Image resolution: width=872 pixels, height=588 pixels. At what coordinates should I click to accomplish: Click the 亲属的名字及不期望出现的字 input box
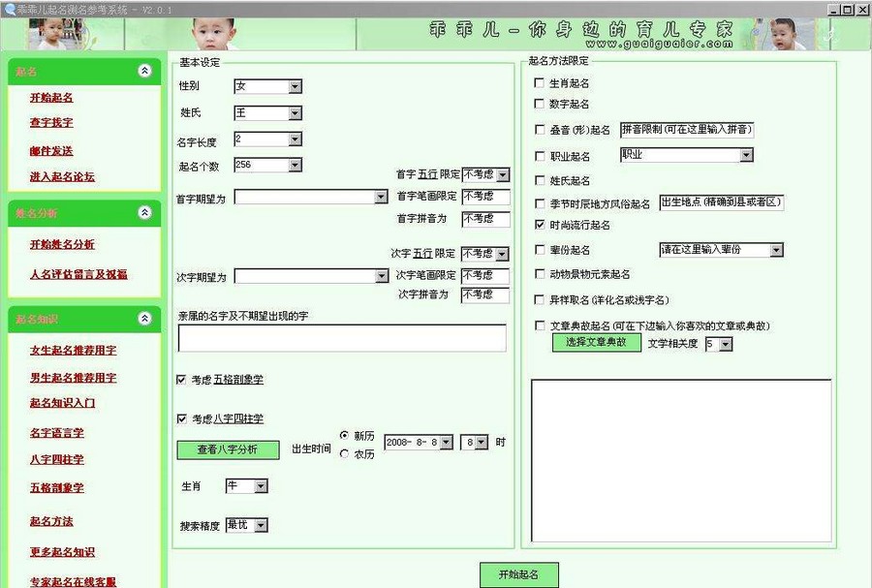pyautogui.click(x=341, y=338)
